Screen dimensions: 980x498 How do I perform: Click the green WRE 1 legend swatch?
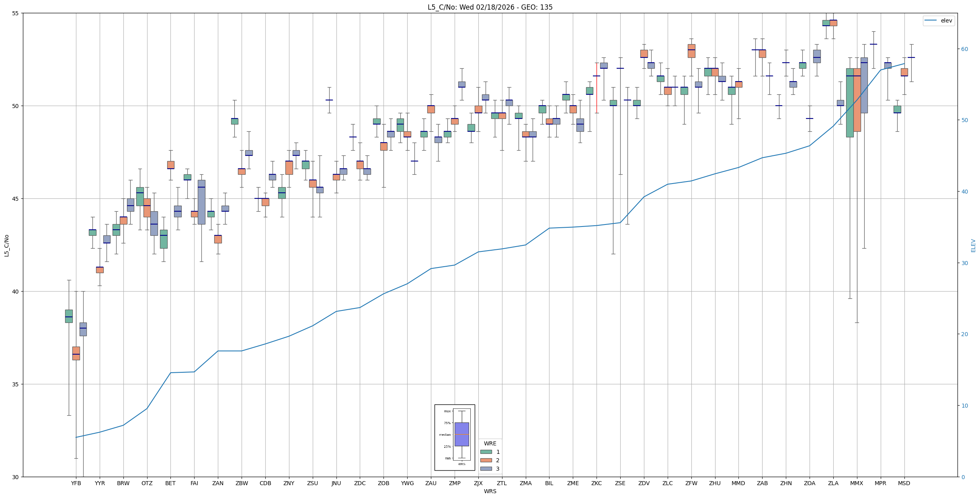486,452
